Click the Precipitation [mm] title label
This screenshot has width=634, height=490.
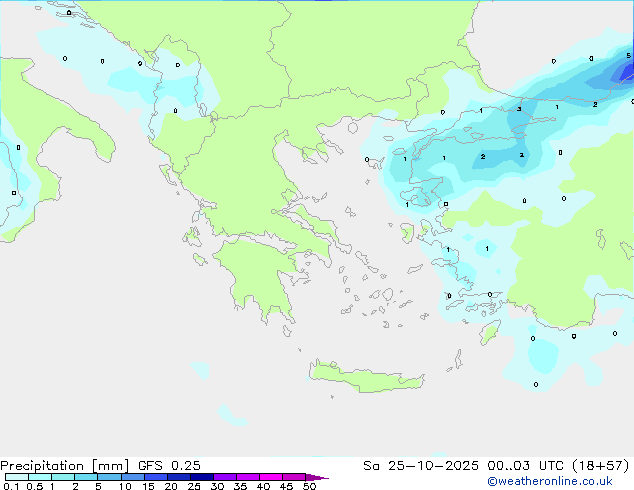pyautogui.click(x=65, y=466)
